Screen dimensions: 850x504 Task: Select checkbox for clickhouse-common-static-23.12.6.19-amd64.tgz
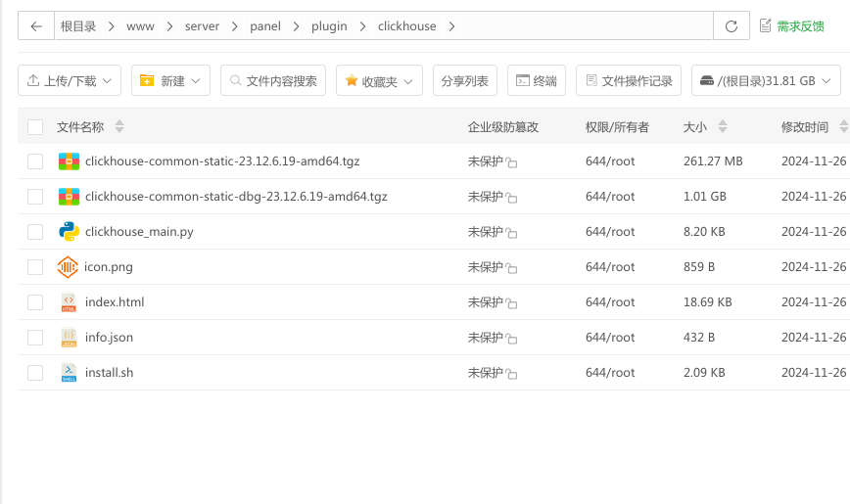[x=35, y=161]
